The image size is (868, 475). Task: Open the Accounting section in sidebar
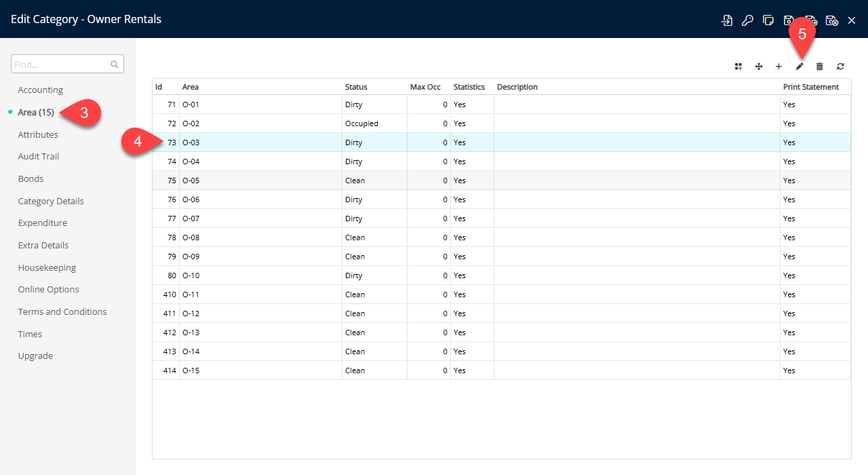40,90
